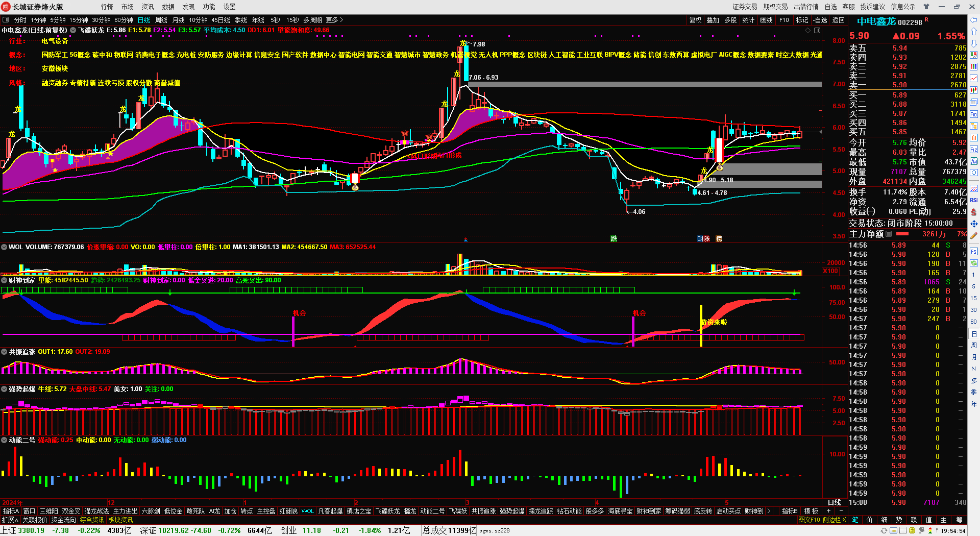
Task: Click the 长城证券烽火版 app logo icon
Action: [6, 7]
